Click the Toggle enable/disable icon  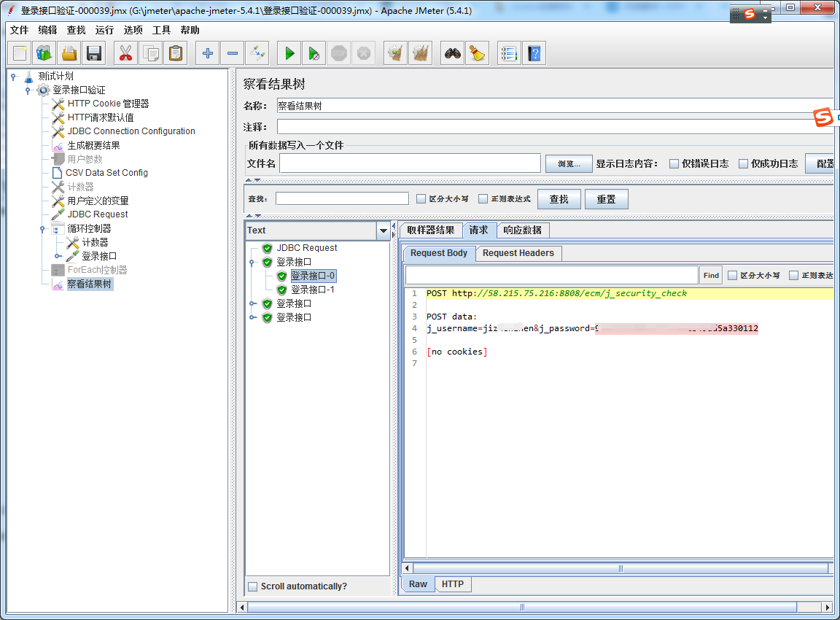point(257,53)
